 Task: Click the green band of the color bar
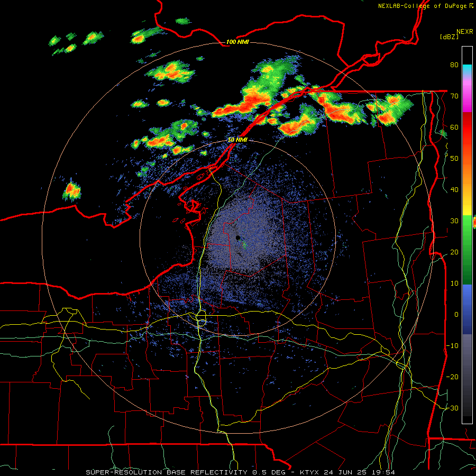[x=467, y=250]
